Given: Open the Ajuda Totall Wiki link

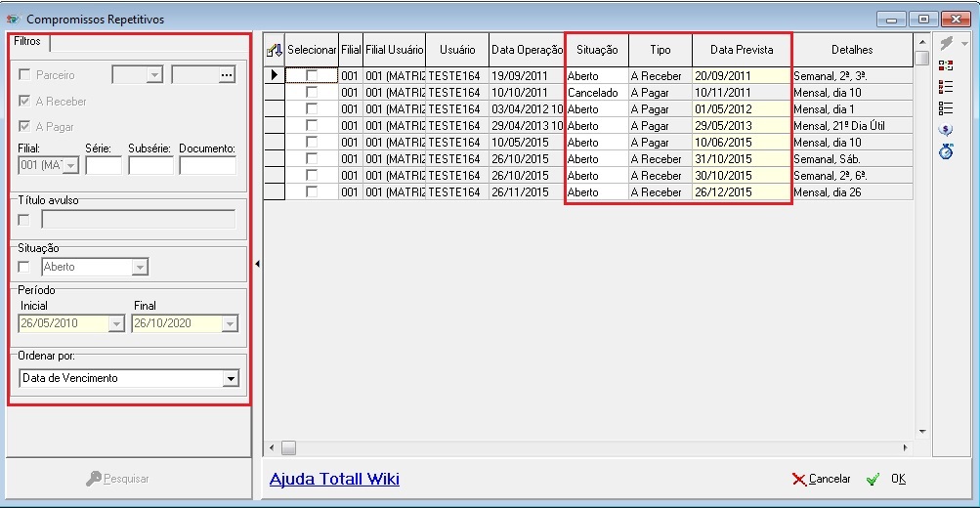Looking at the screenshot, I should point(334,479).
